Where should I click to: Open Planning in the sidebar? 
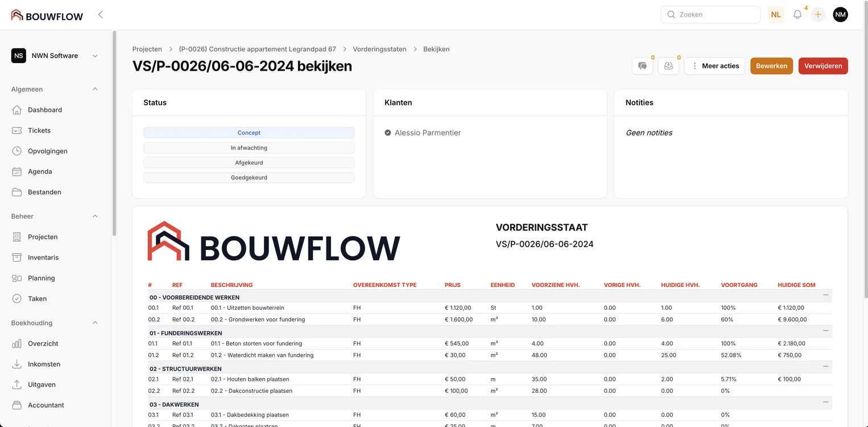[x=42, y=278]
